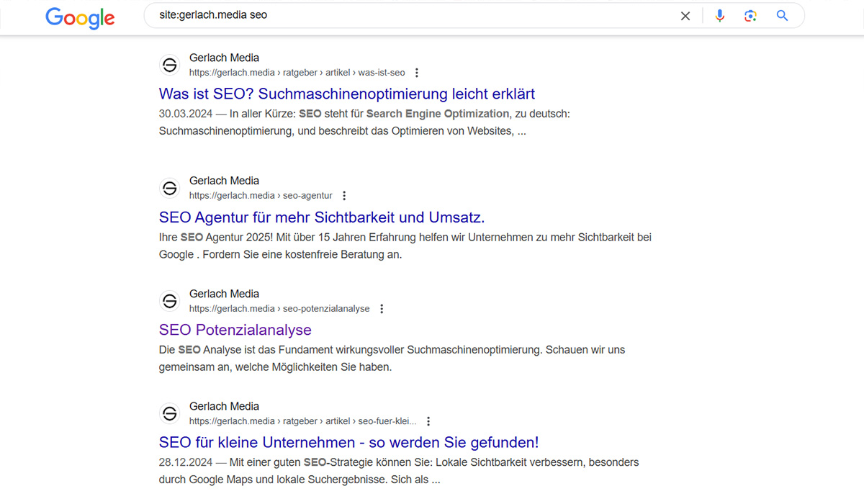Start voice search with microphone icon
864x504 pixels.
click(x=719, y=16)
